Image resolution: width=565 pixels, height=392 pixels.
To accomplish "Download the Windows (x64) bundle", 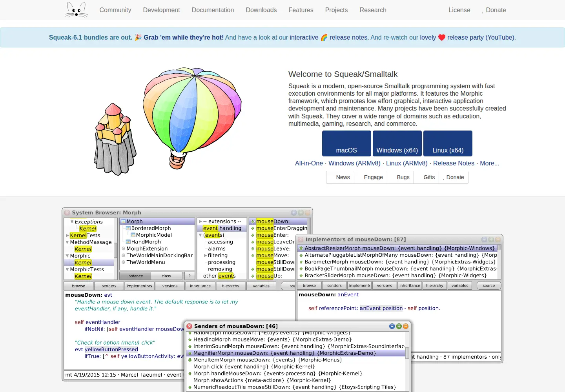I will tap(397, 143).
